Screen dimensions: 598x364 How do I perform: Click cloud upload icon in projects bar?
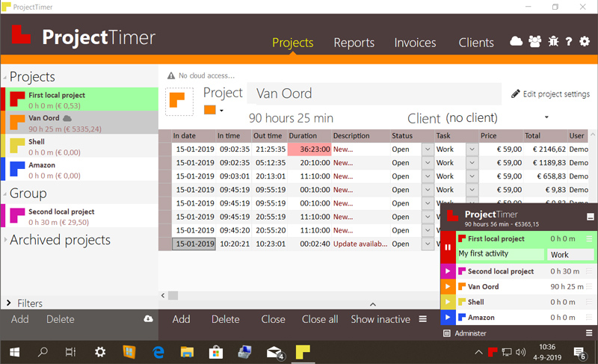click(148, 318)
